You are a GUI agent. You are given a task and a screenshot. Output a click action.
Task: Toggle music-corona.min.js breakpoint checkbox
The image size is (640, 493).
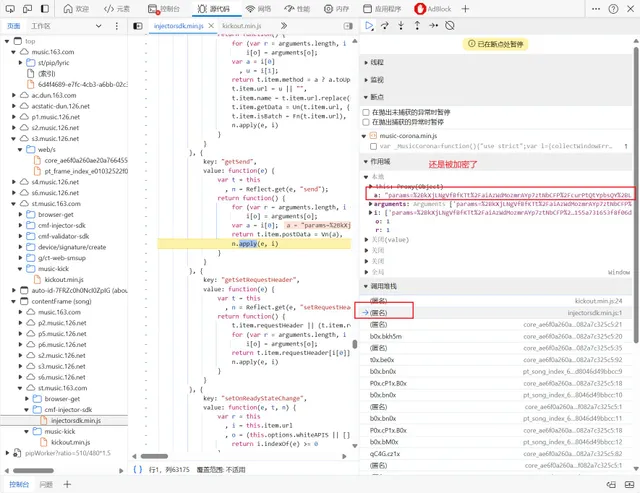[x=373, y=146]
